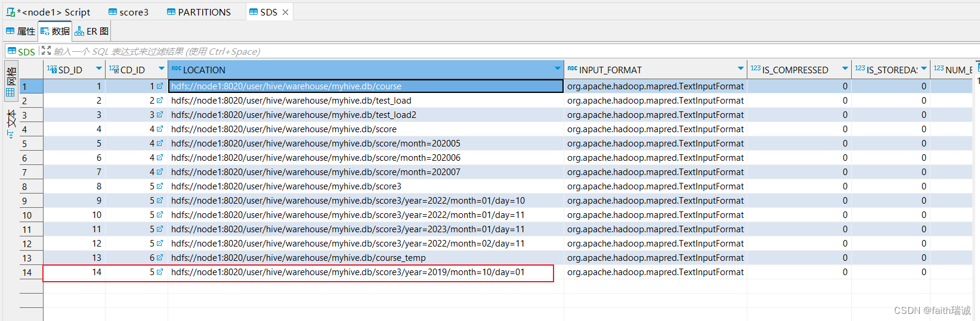
Task: Switch to 文本 text view mode
Action: coord(11,123)
